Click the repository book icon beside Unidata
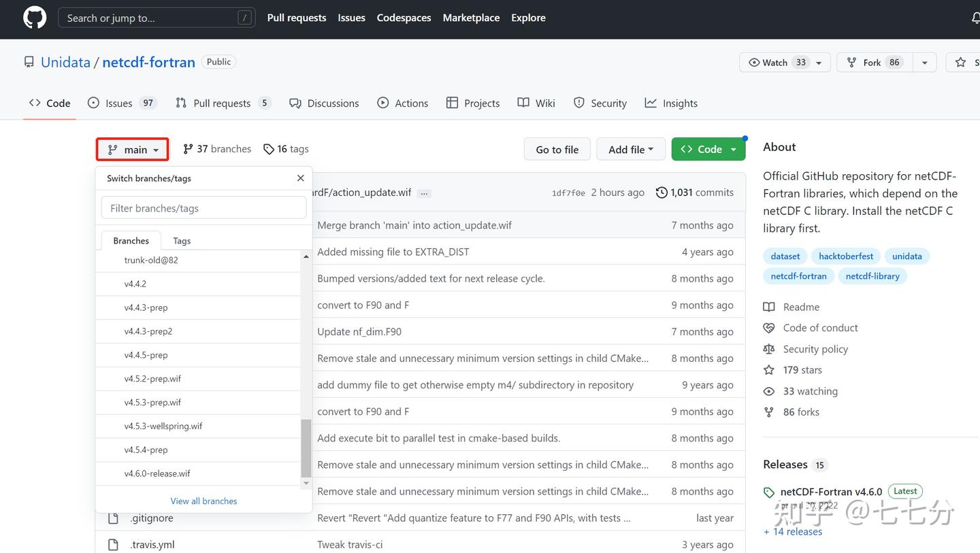 click(29, 62)
